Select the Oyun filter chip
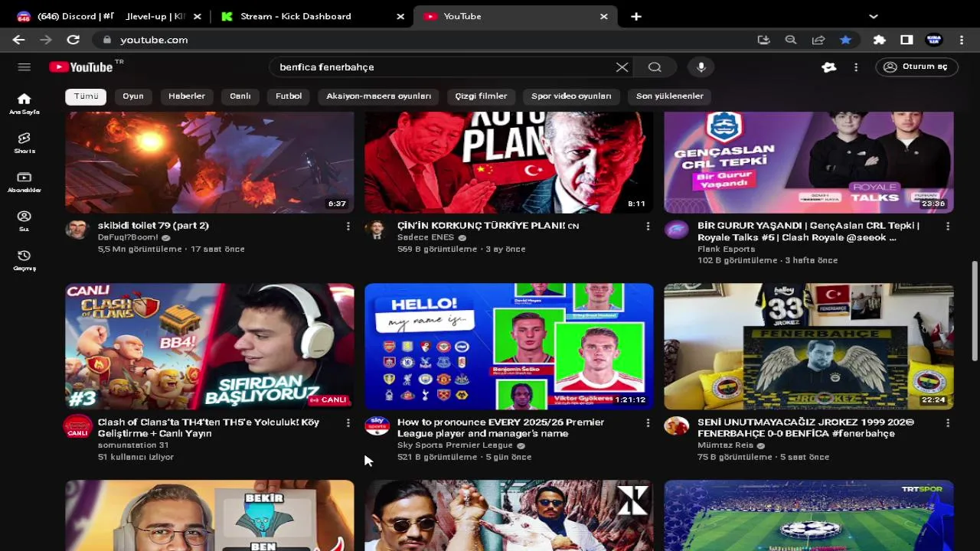Screen dimensions: 980x551 click(x=133, y=96)
